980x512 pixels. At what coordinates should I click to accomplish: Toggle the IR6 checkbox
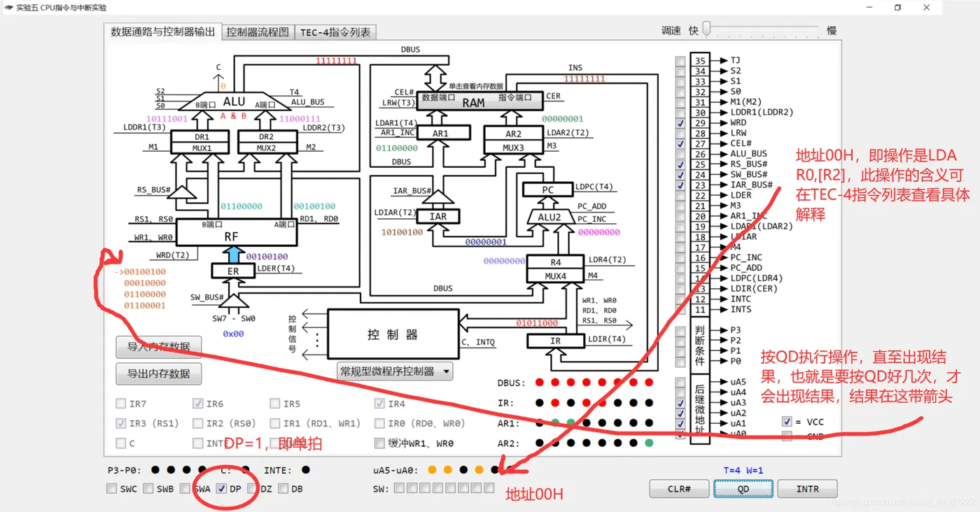198,404
